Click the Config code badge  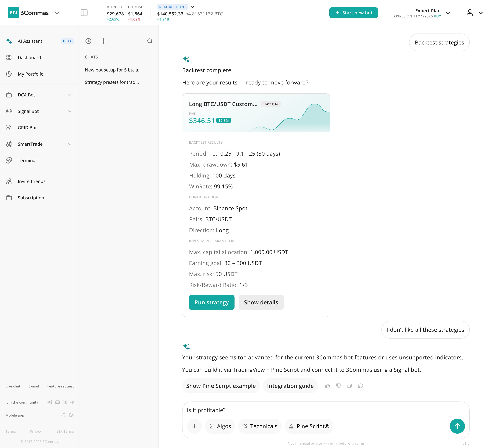[x=270, y=104]
